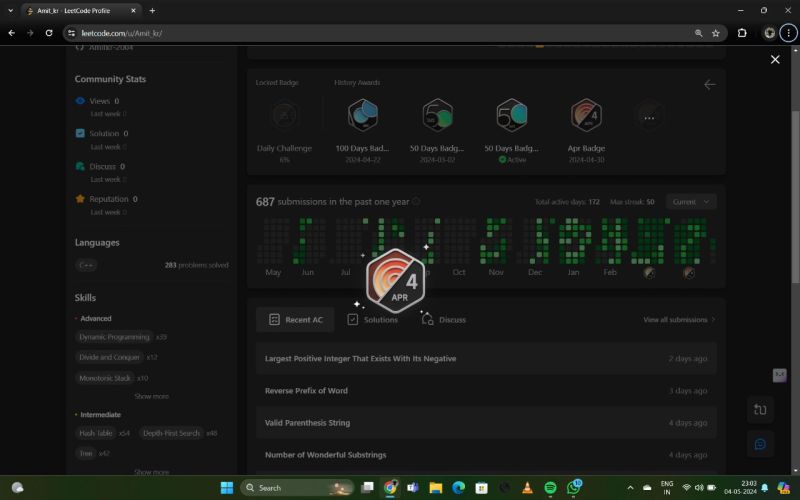Click the floating chat feedback icon

click(x=760, y=444)
